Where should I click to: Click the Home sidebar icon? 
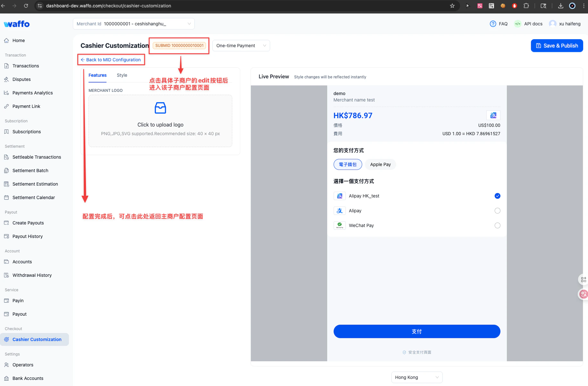[x=6, y=40]
